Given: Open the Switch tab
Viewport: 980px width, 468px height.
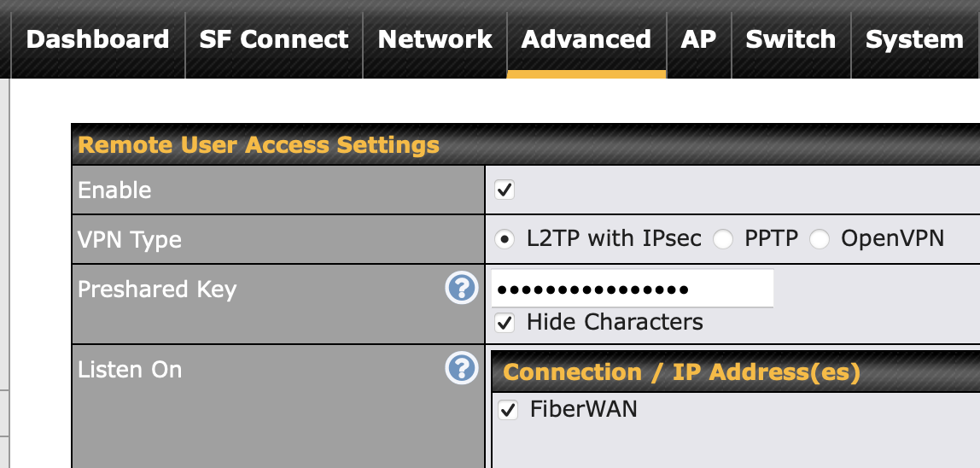Looking at the screenshot, I should [790, 39].
